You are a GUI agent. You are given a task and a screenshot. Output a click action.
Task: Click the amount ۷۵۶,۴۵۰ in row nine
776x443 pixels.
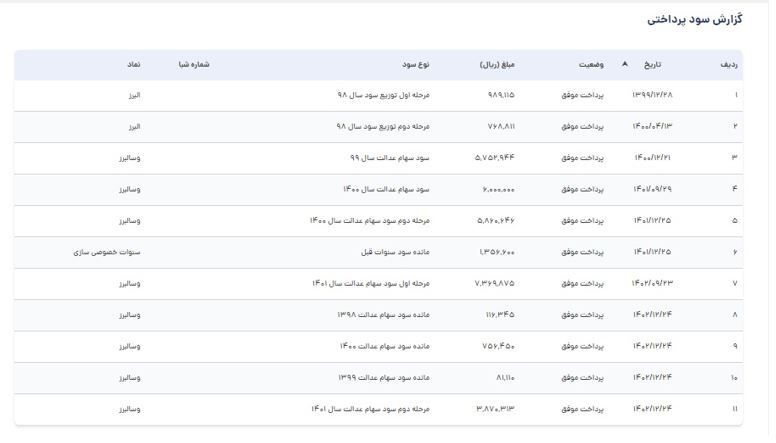(x=497, y=346)
